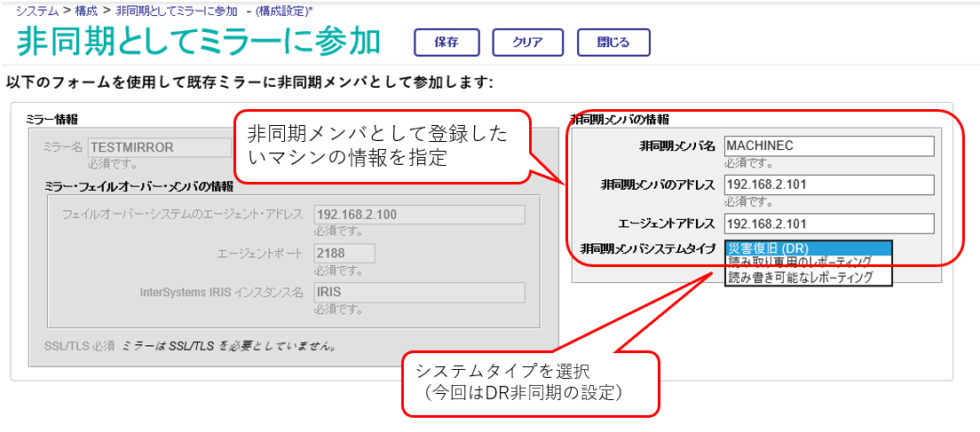Click the 非同期メンバのアドレス input field

(829, 185)
